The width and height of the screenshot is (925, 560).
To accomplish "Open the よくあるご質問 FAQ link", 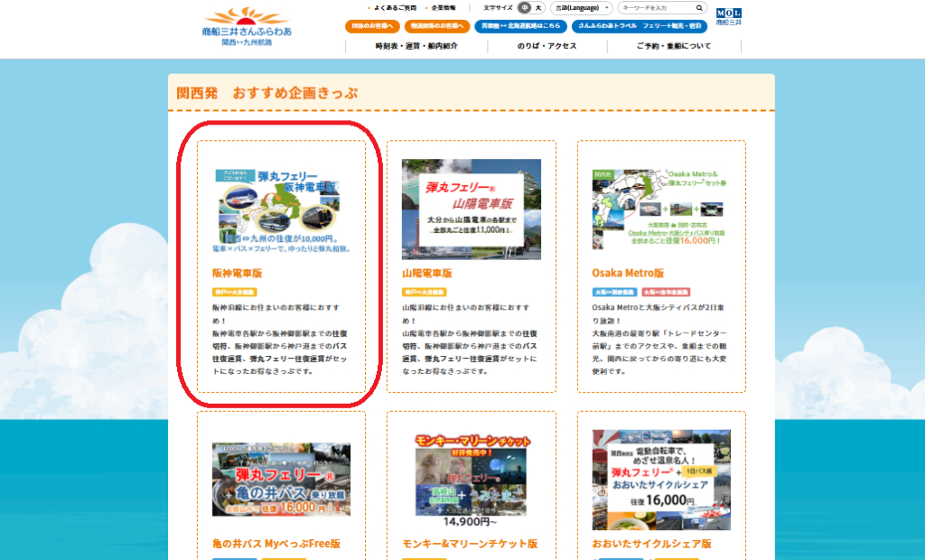I will [x=397, y=8].
